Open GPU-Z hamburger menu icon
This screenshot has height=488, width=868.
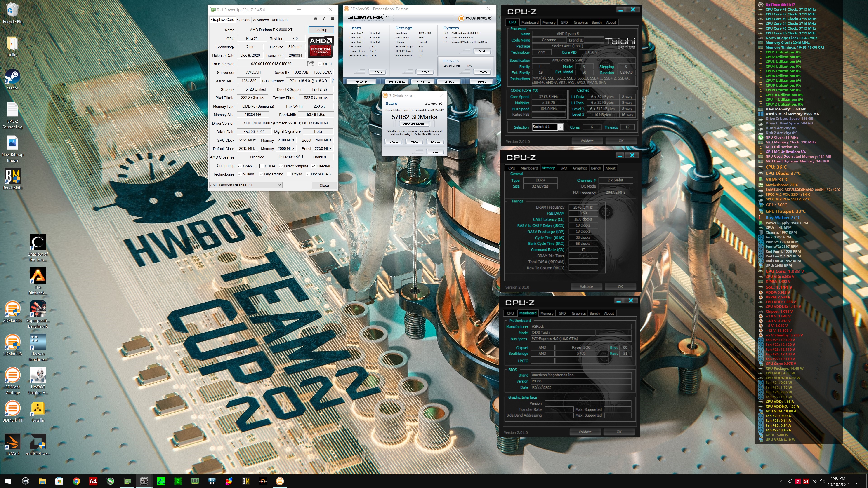pyautogui.click(x=333, y=19)
